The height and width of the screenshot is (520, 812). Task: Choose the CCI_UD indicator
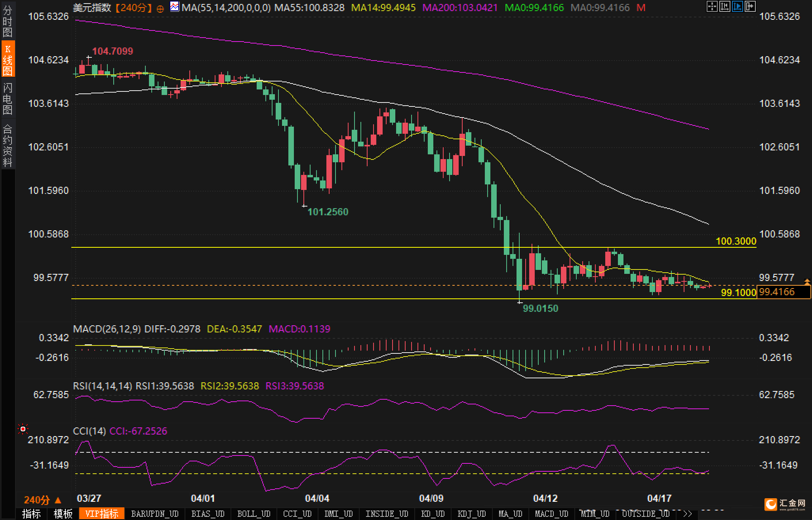click(x=297, y=514)
